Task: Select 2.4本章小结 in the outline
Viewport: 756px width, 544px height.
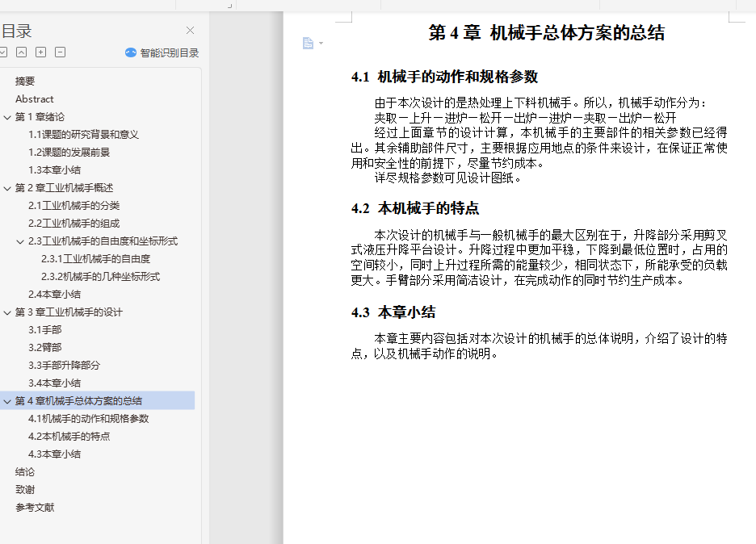Action: click(x=54, y=295)
